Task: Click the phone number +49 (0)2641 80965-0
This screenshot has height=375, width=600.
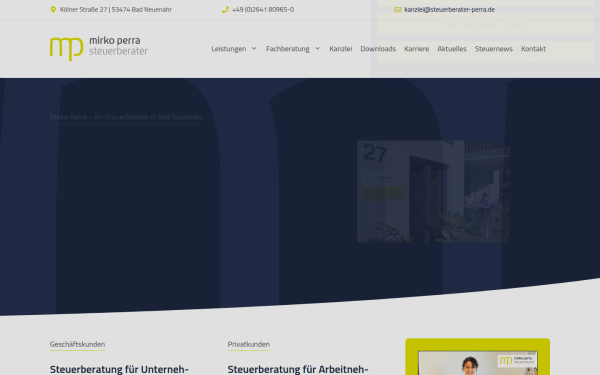Action: [x=263, y=10]
